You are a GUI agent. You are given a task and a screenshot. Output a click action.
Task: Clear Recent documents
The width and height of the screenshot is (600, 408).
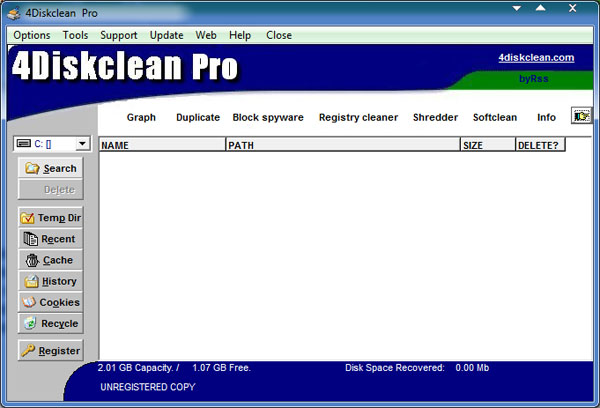51,239
